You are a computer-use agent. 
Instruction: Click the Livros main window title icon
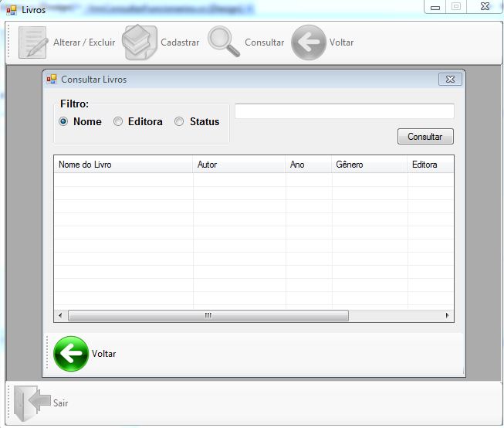[12, 9]
